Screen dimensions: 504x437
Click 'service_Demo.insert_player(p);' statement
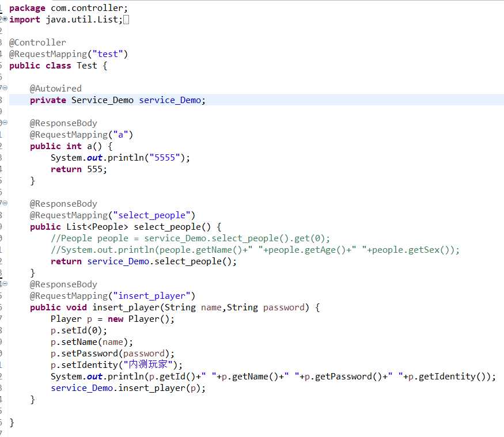[x=128, y=388]
